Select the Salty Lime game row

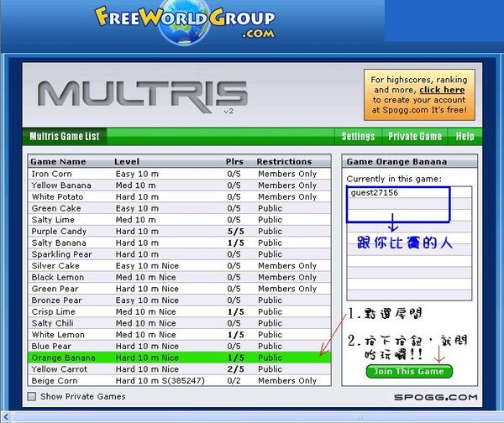point(180,220)
